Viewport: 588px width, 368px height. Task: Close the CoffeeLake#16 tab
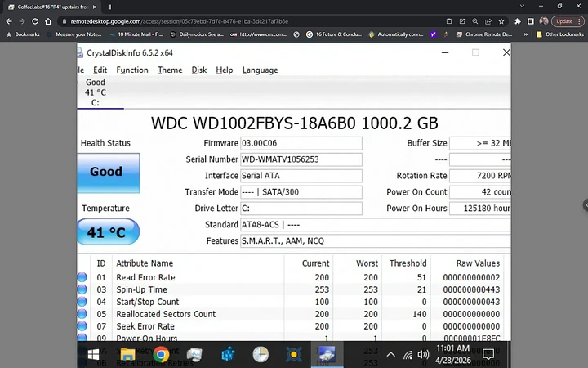[x=95, y=7]
